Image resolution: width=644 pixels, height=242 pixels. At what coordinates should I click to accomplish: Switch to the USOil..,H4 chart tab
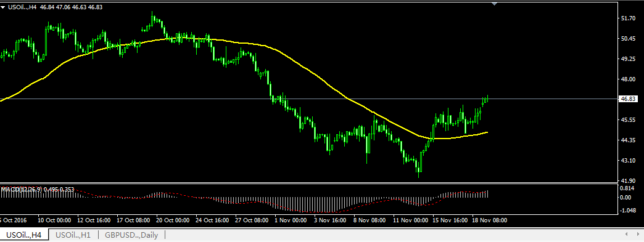[24, 235]
